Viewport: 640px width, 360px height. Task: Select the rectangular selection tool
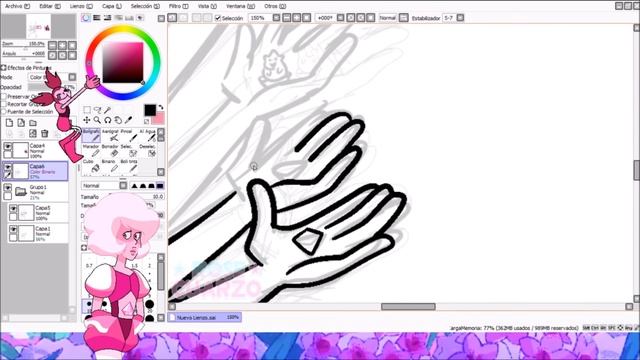87,110
